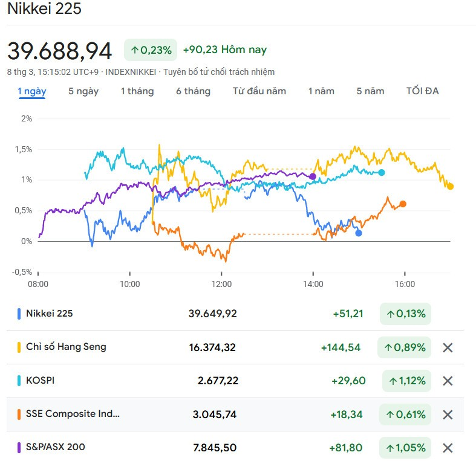Image resolution: width=476 pixels, height=461 pixels.
Task: Switch to the 1 tháng tab
Action: [137, 91]
